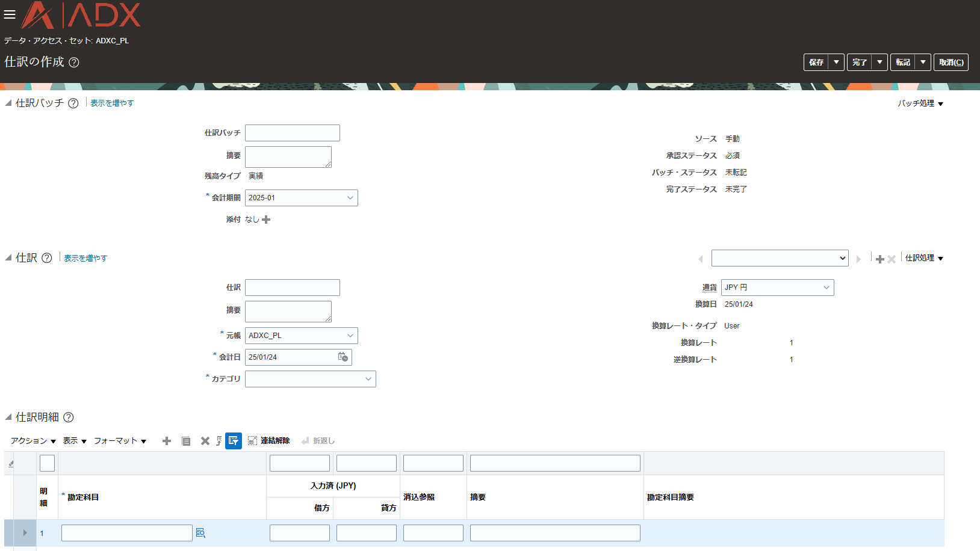The height and width of the screenshot is (551, 980).
Task: Open account search next to 勘定科目 field
Action: (x=201, y=533)
